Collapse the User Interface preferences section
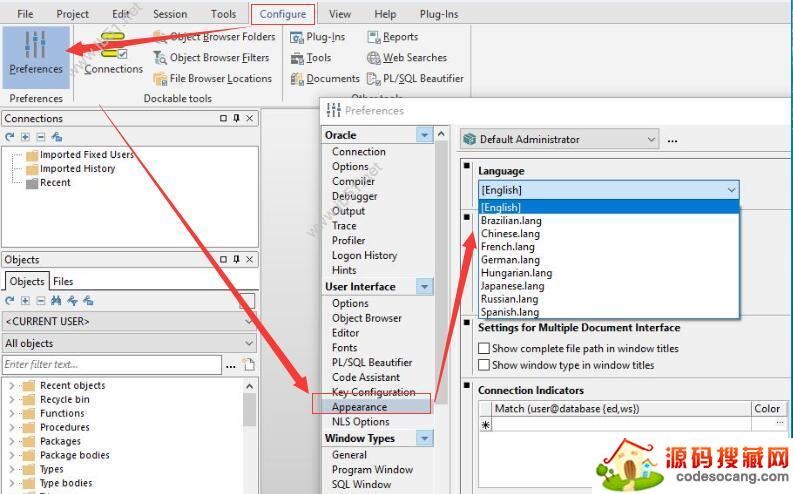 click(x=424, y=287)
